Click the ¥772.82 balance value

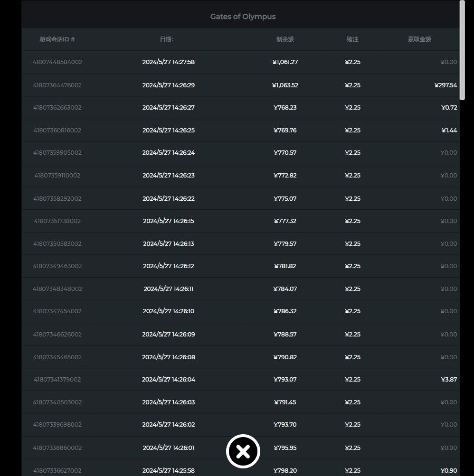pos(285,175)
